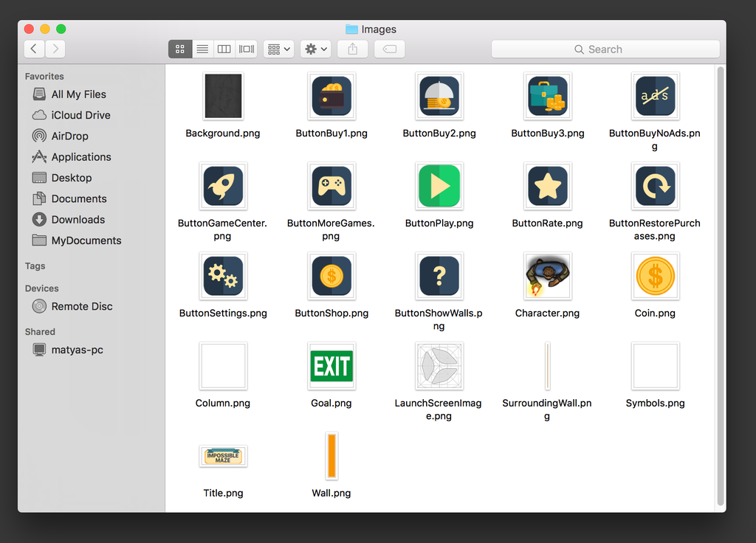The image size is (756, 543).
Task: Select the Coin.png gold coin icon
Action: click(656, 276)
